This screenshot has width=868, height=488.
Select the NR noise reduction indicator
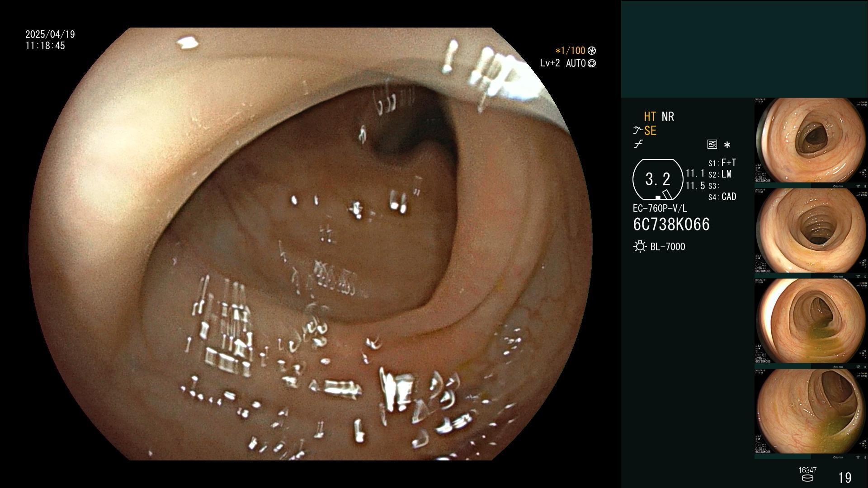coord(668,117)
